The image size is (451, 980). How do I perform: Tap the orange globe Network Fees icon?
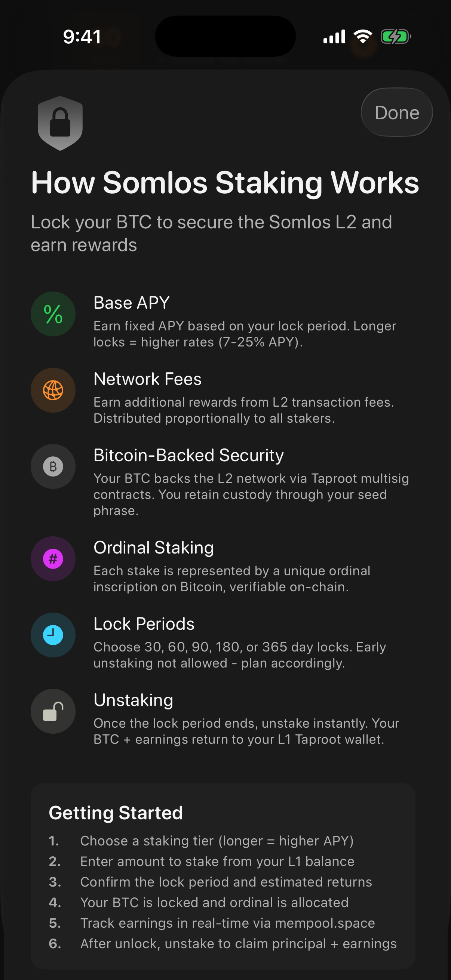(x=53, y=390)
